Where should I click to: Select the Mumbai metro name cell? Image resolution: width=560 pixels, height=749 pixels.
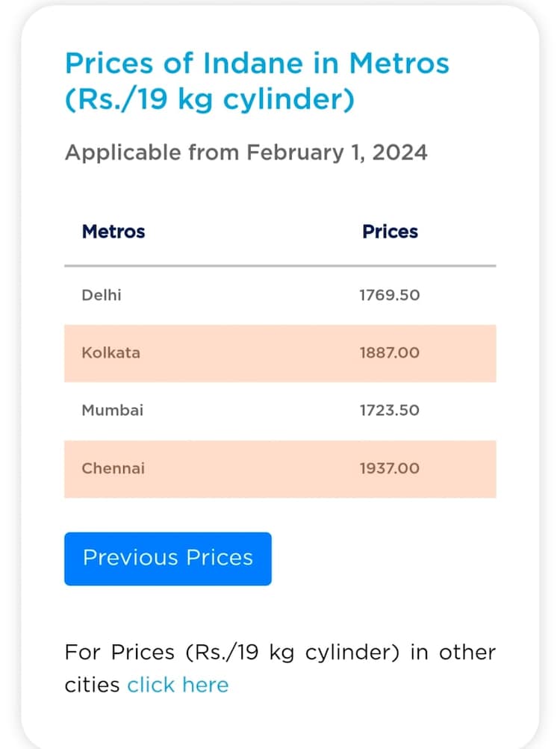[x=112, y=410]
